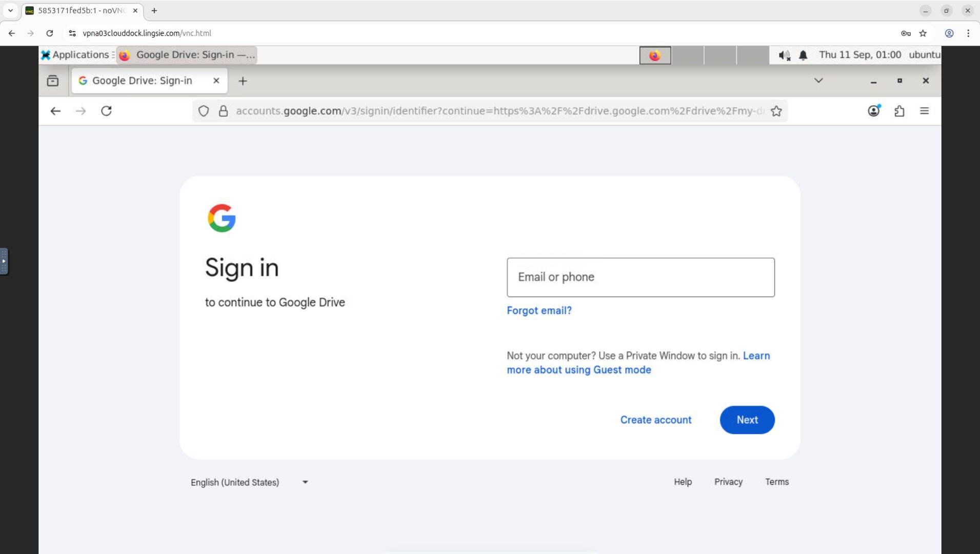Open the Applications menu
Viewport: 980px width, 554px height.
[x=76, y=55]
